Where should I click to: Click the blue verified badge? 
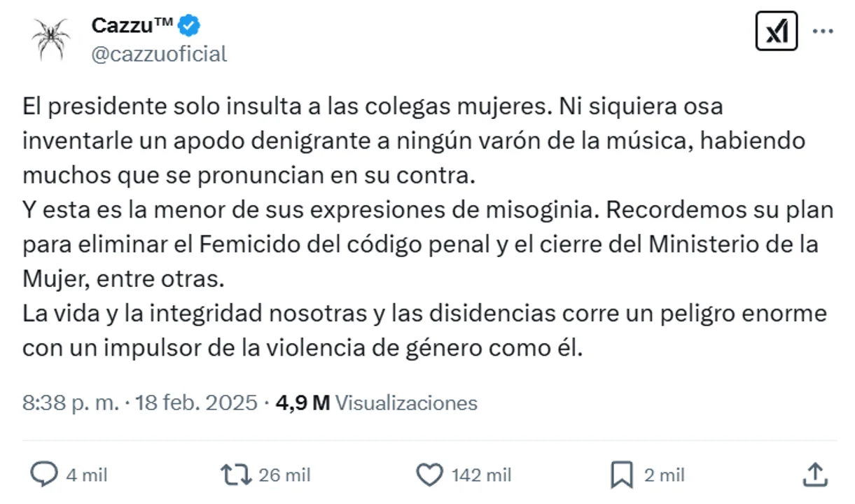click(189, 26)
